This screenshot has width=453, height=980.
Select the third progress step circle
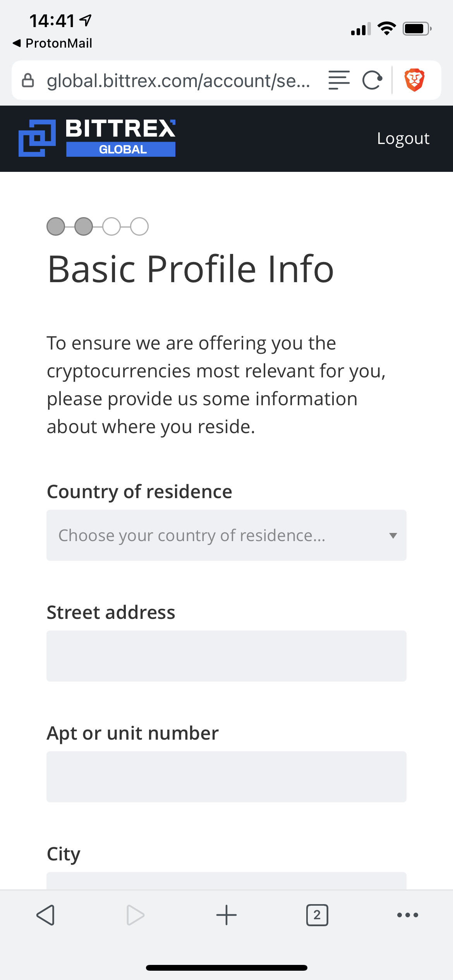tap(112, 226)
